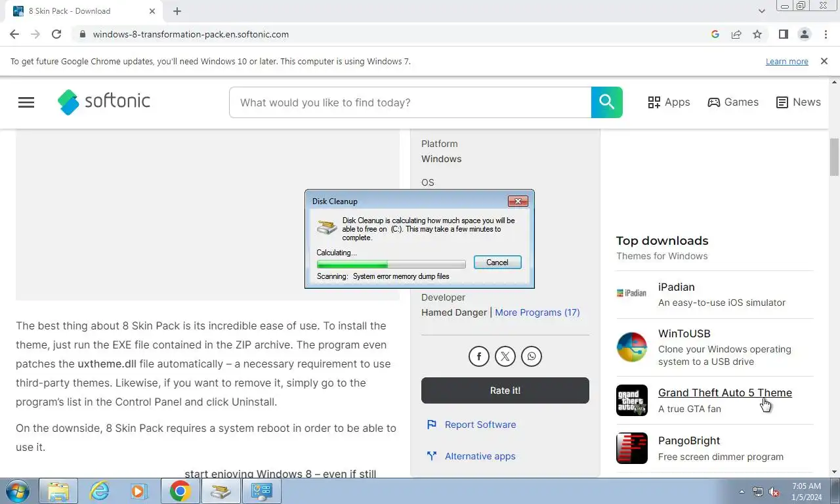Switch to Disk Cleanup taskbar button
Screen dimensions: 840x504
pos(221,491)
